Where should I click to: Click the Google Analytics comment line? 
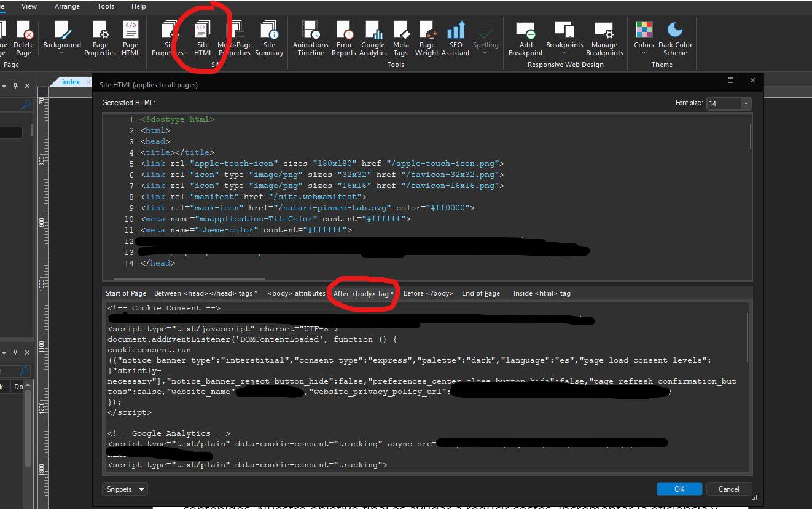[168, 433]
